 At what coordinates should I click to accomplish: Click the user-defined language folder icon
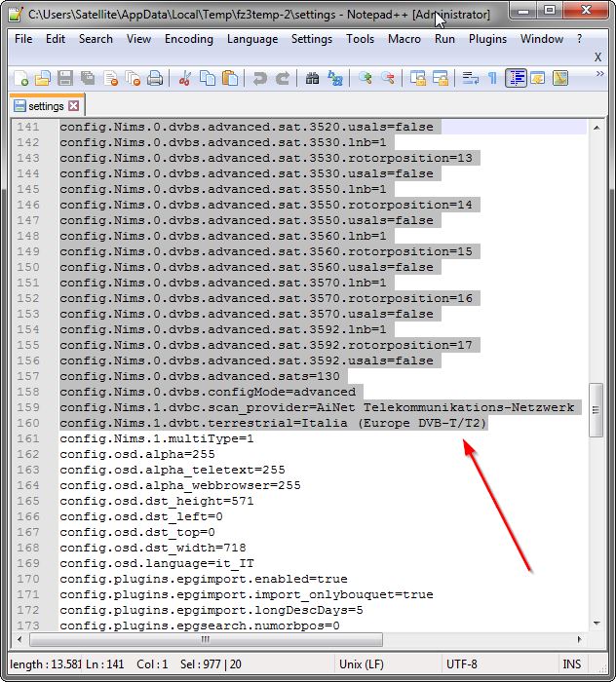click(x=538, y=78)
